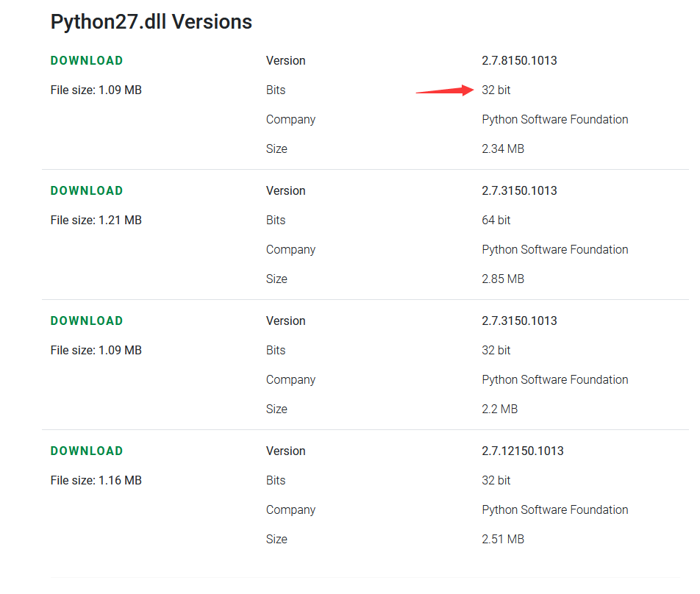Viewport: 700px width, 594px height.
Task: Click DOWNLOAD for version 2.7.8150.1013
Action: [x=86, y=60]
